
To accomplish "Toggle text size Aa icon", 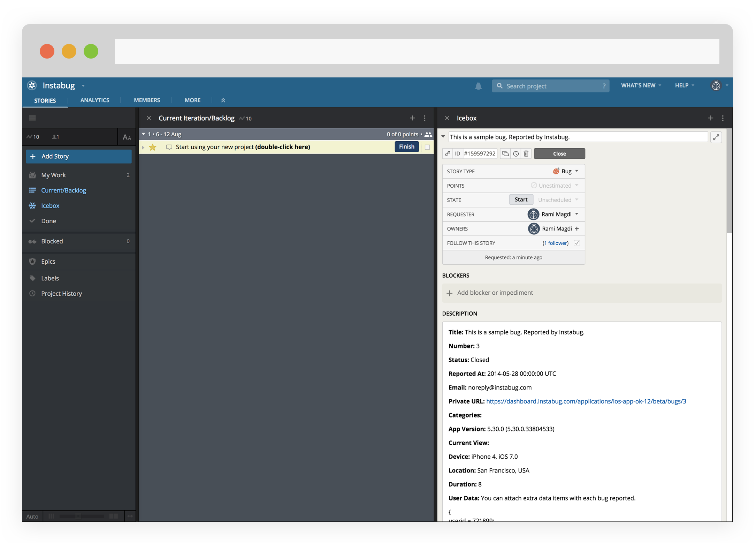I will [127, 137].
